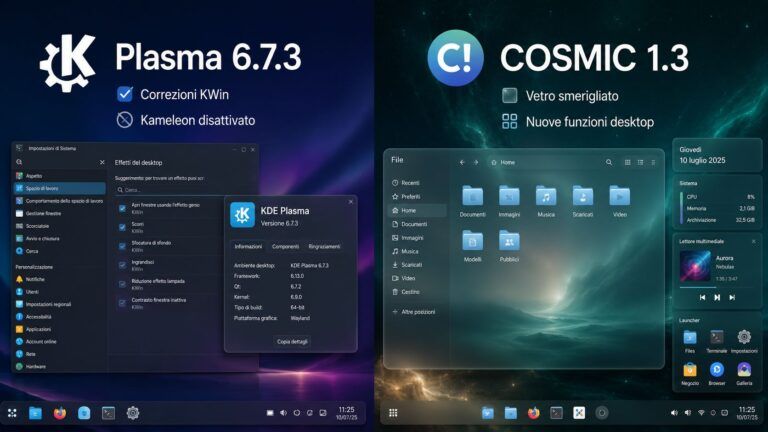Image resolution: width=768 pixels, height=432 pixels.
Task: Click the effects Cerca search field
Action: [169, 190]
